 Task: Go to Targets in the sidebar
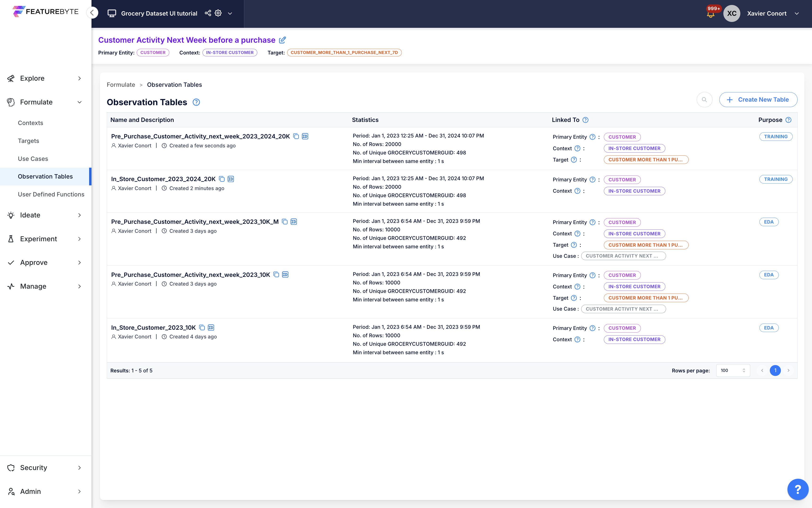point(29,141)
